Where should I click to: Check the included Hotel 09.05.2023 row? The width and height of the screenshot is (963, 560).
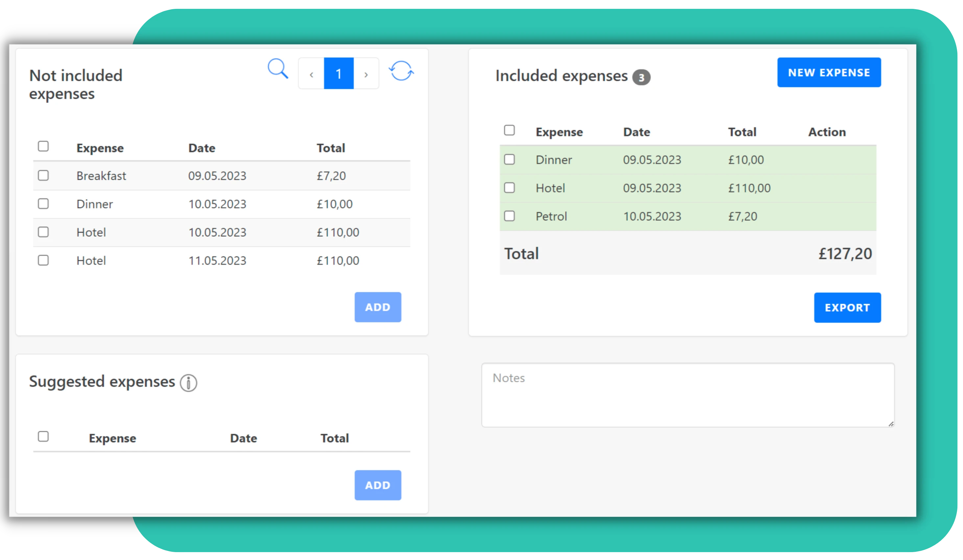509,188
